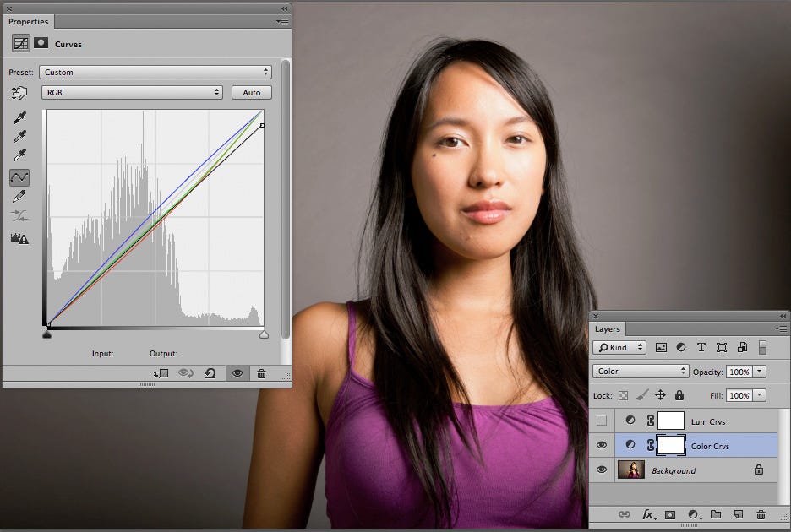Hide the Background layer
Image resolution: width=791 pixels, height=532 pixels.
pyautogui.click(x=602, y=470)
